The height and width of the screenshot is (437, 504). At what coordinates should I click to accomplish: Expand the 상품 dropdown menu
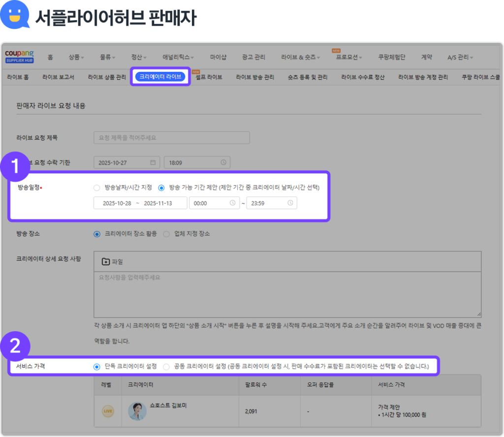(76, 57)
